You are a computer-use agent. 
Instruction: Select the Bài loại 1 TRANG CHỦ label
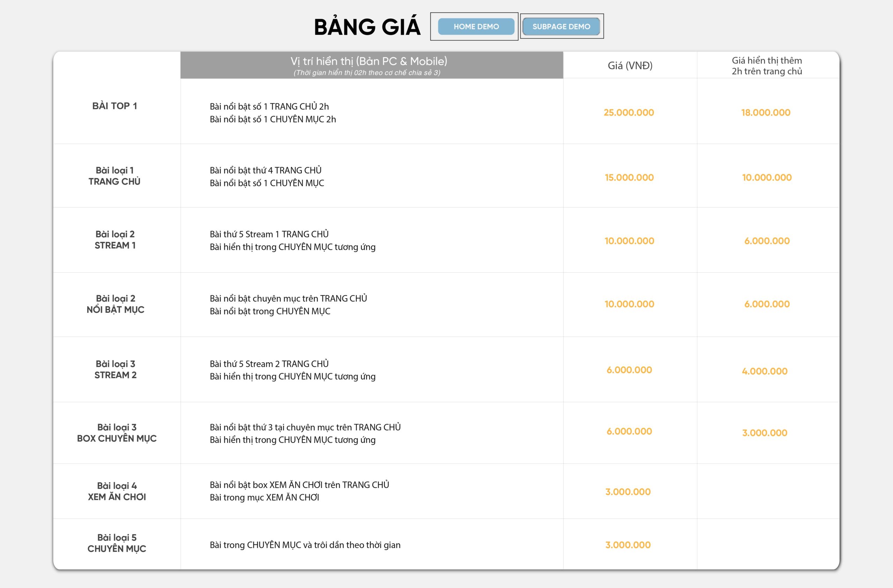[115, 176]
